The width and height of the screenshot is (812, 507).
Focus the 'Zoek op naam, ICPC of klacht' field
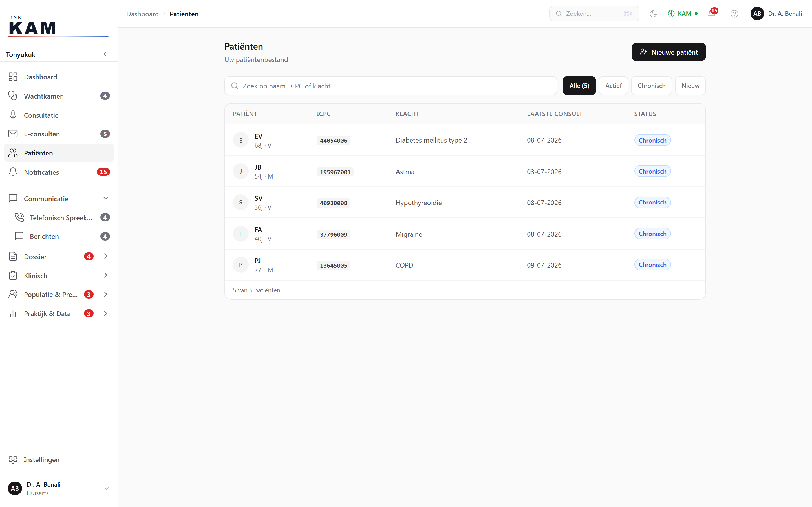click(390, 86)
